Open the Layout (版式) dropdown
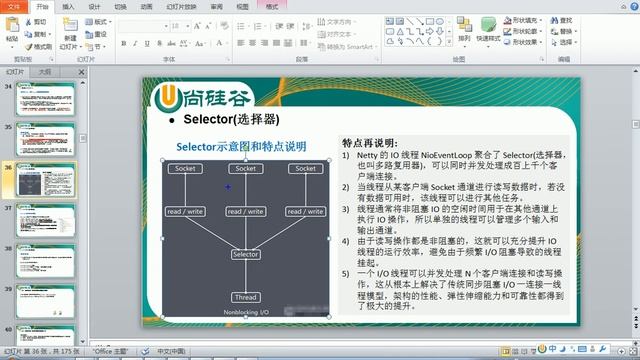The image size is (640, 360). click(98, 22)
